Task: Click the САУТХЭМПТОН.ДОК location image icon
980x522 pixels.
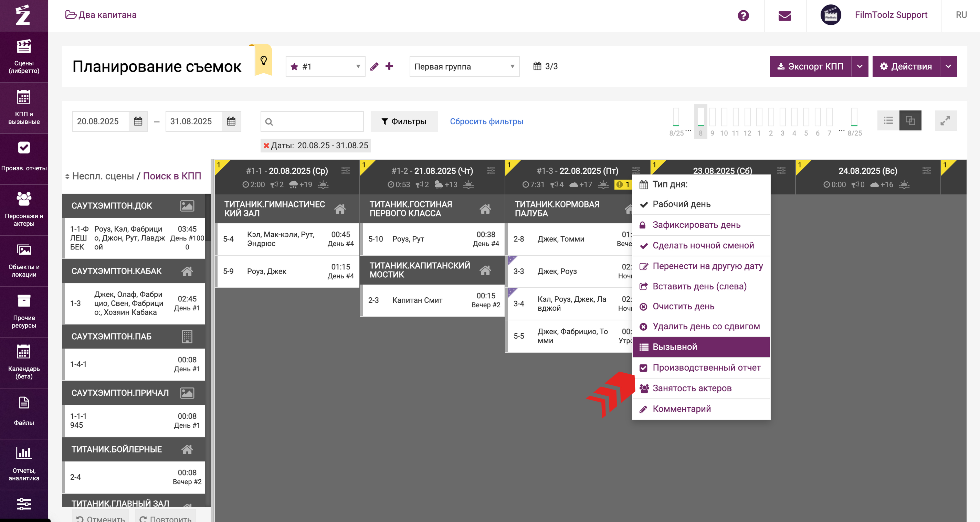Action: click(x=187, y=206)
